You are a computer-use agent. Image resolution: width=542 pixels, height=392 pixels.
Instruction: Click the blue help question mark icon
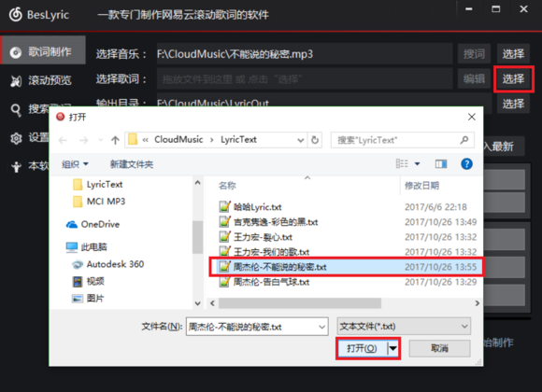466,163
